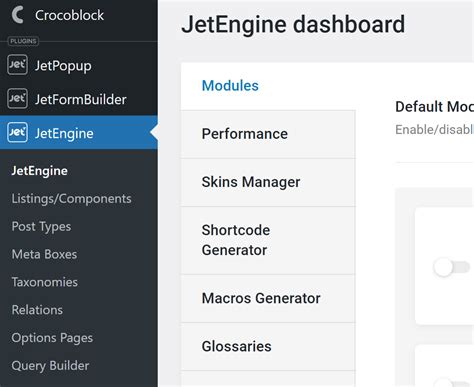The image size is (474, 387).
Task: Click the JetPopup plugin icon
Action: (17, 65)
